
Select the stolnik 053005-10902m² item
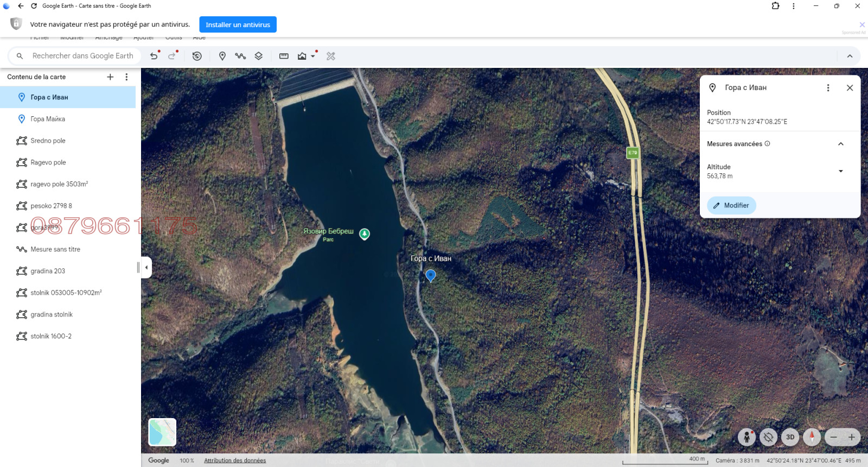click(x=68, y=293)
